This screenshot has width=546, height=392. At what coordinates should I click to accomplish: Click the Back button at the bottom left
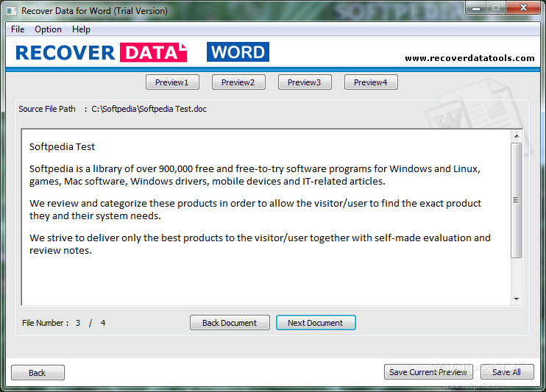tap(38, 372)
